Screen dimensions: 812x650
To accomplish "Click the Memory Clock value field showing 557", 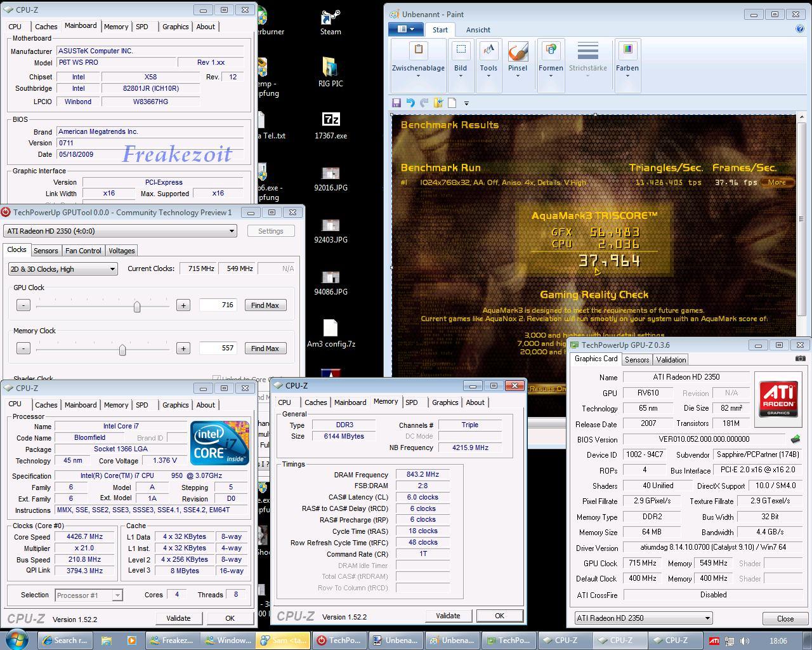I will pyautogui.click(x=218, y=348).
